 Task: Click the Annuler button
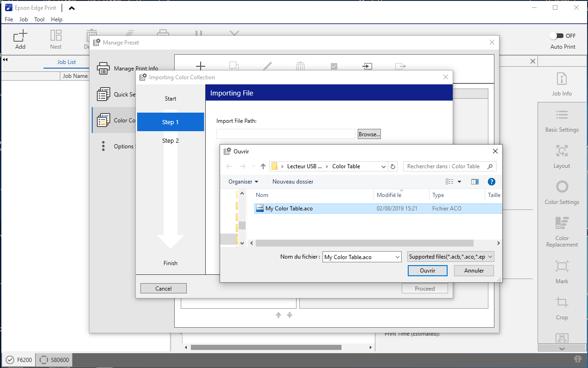click(474, 271)
